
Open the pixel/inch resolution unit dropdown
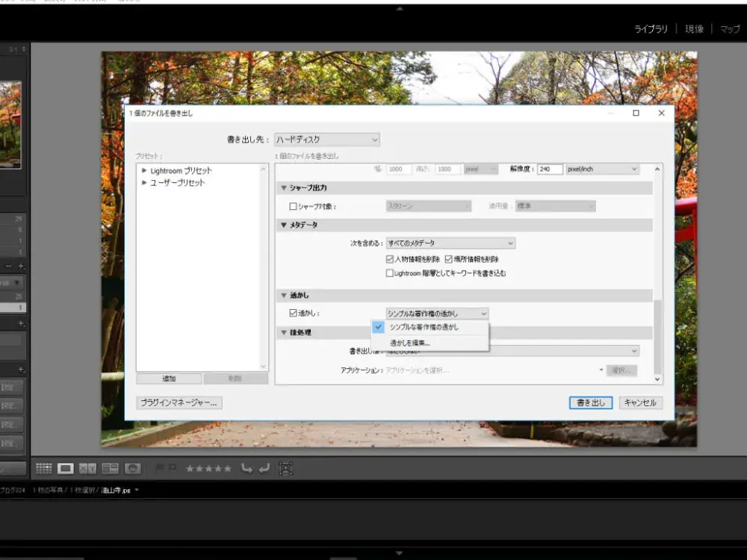coord(602,169)
